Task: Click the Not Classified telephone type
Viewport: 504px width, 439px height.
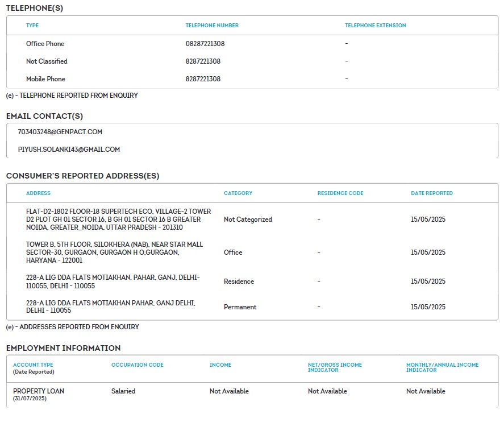Action: (x=47, y=61)
